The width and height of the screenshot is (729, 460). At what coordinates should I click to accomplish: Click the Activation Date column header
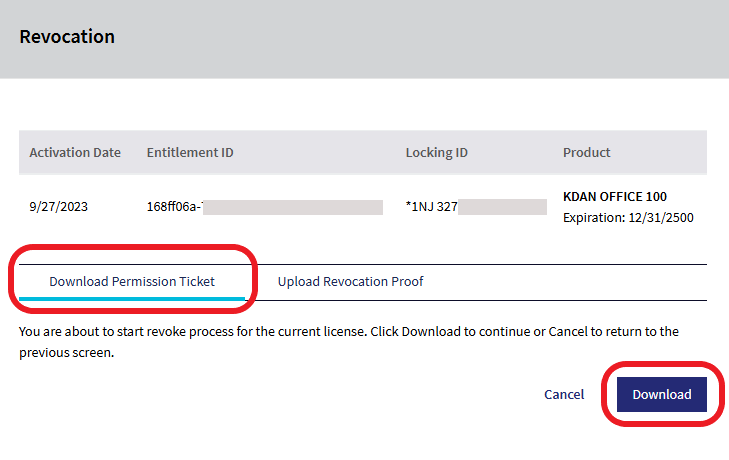pos(75,153)
